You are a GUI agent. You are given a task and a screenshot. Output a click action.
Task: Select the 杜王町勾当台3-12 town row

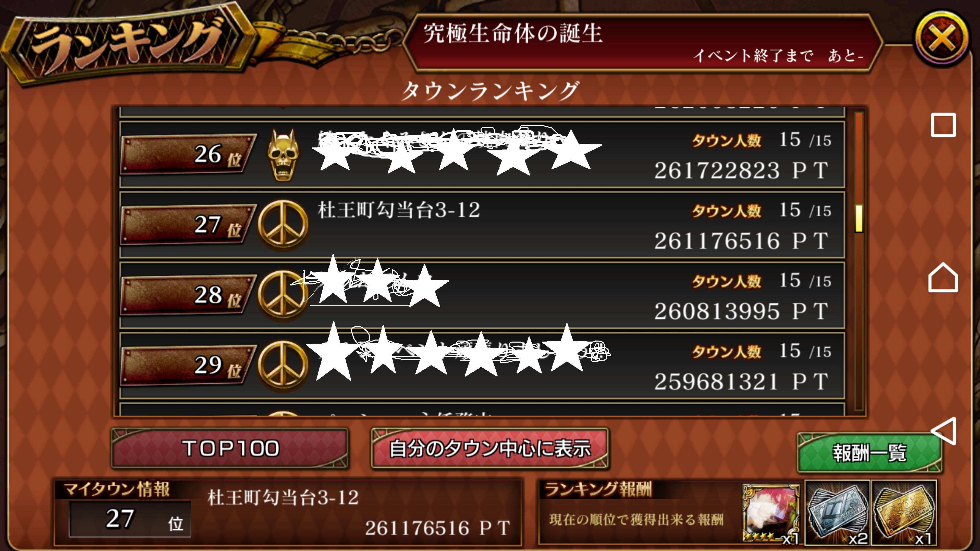482,225
